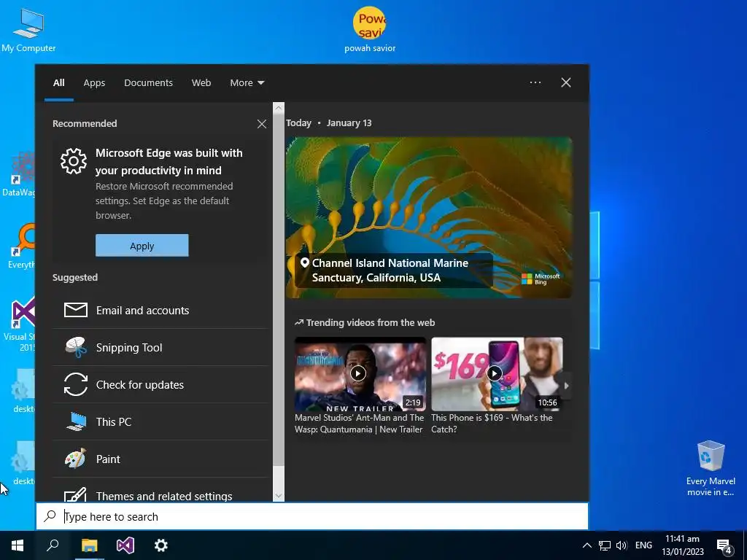Open Visual Studio from the taskbar
Image resolution: width=747 pixels, height=560 pixels.
(x=125, y=545)
